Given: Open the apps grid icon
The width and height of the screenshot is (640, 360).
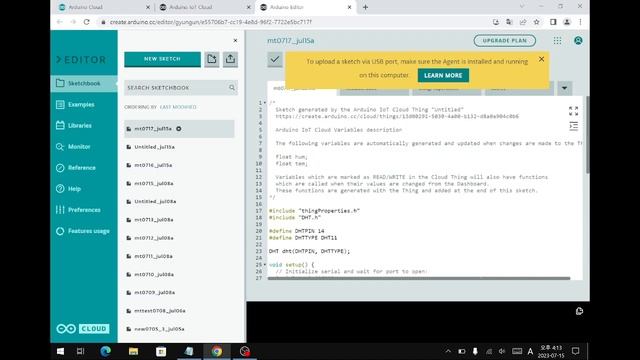Looking at the screenshot, I should [x=558, y=40].
